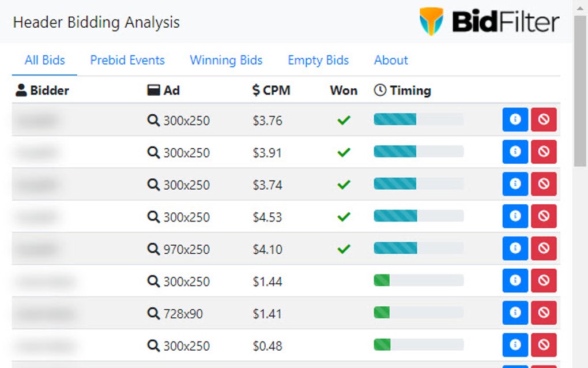The width and height of the screenshot is (588, 368).
Task: Open info for the $1.41 bid
Action: [515, 313]
